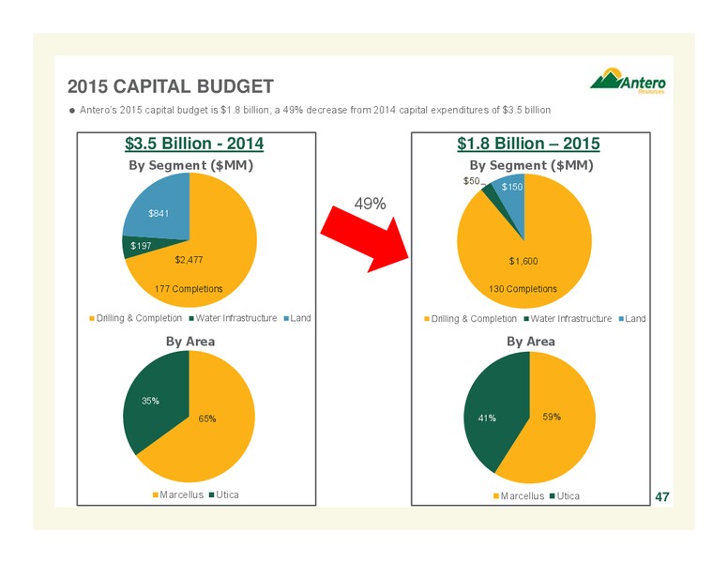
Task: Select the '$3.5 Billion - 2014' heading
Action: [x=194, y=143]
